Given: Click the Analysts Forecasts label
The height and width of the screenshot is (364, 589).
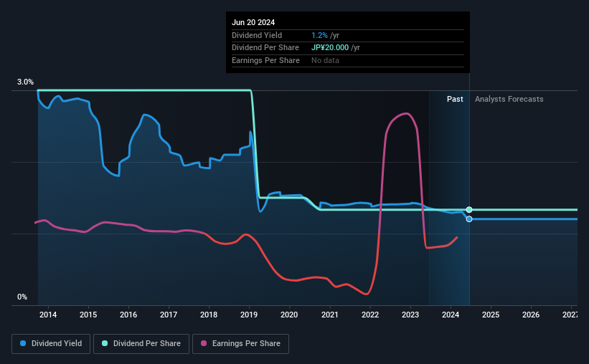Looking at the screenshot, I should (x=509, y=99).
